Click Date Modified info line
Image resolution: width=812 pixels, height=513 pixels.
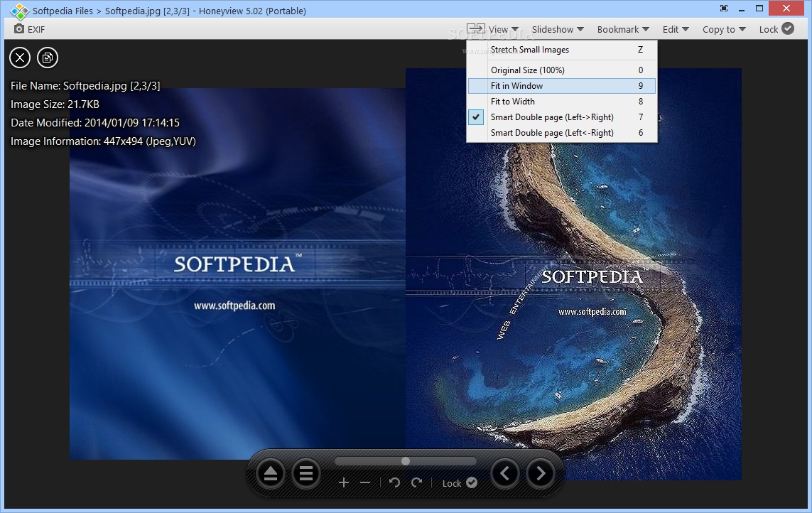pyautogui.click(x=95, y=123)
